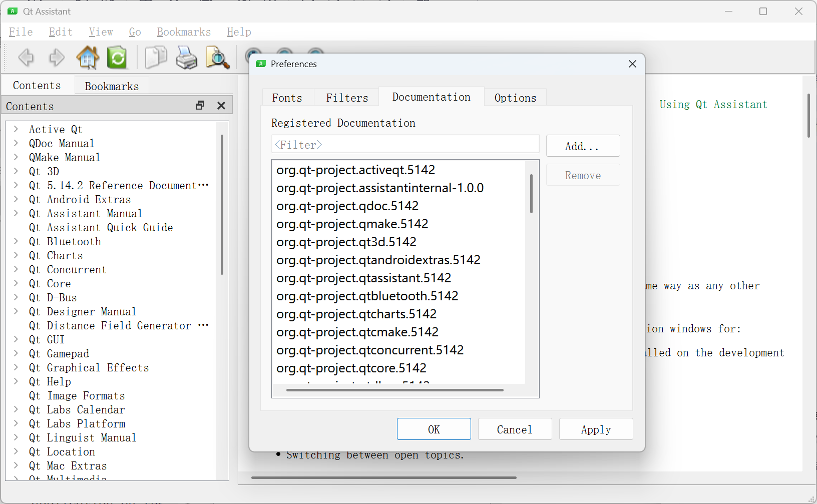Click the Copy pages toolbar icon
The width and height of the screenshot is (817, 504).
point(156,58)
